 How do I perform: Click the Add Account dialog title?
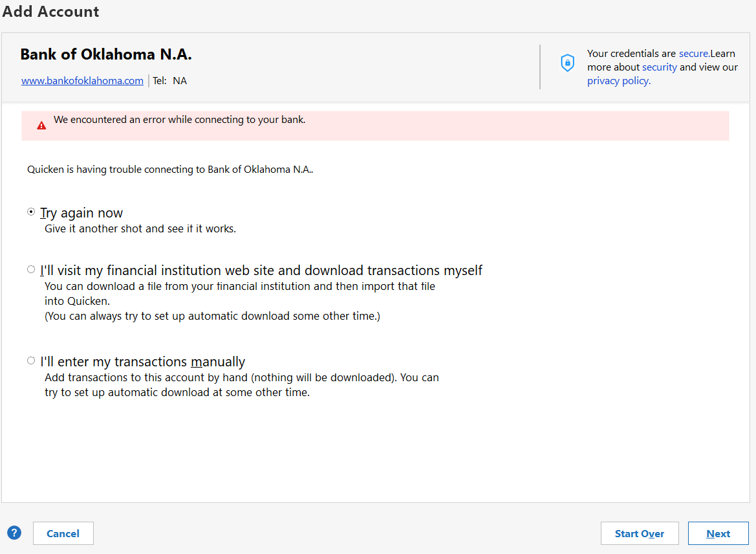tap(50, 11)
